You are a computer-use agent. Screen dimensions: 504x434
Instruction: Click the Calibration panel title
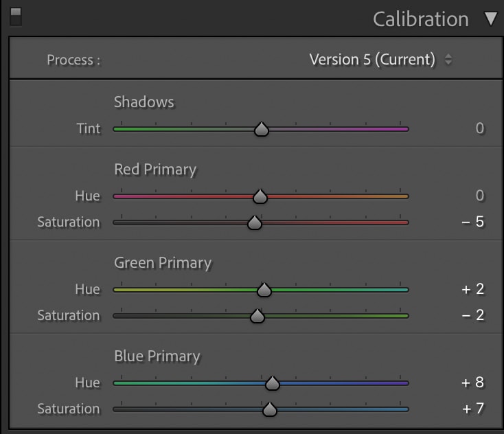click(420, 19)
